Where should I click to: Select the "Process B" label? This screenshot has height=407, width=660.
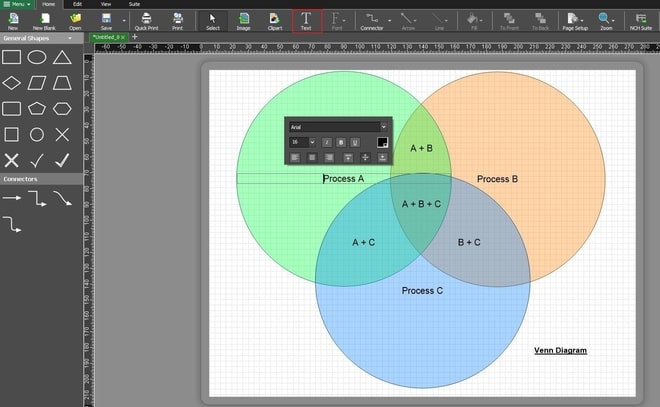tap(497, 179)
